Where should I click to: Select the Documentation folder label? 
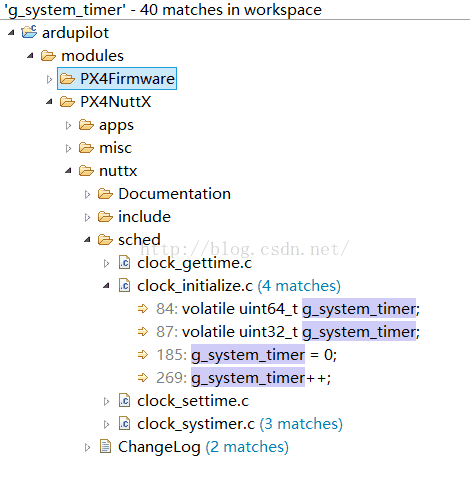[x=174, y=194]
